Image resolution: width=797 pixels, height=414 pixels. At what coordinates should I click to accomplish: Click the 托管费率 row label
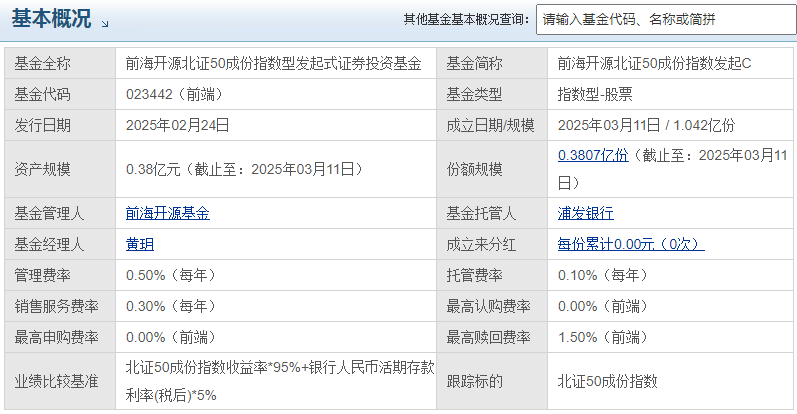pos(474,275)
